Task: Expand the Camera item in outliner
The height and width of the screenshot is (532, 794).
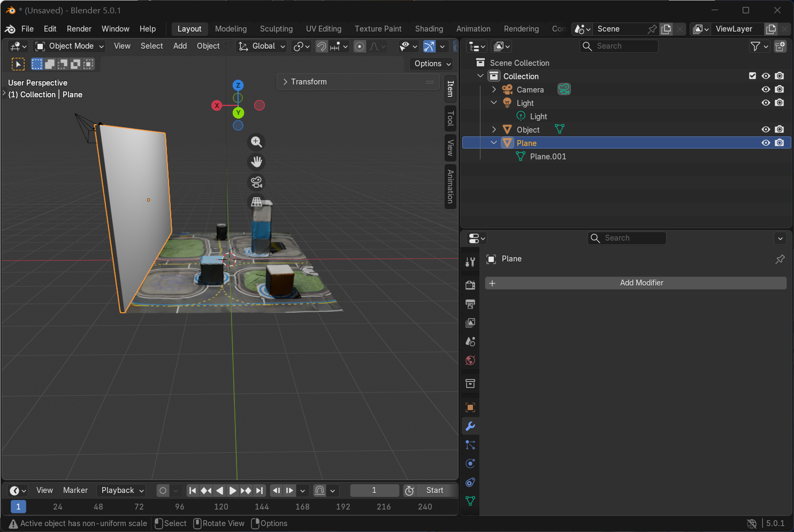Action: pos(494,89)
